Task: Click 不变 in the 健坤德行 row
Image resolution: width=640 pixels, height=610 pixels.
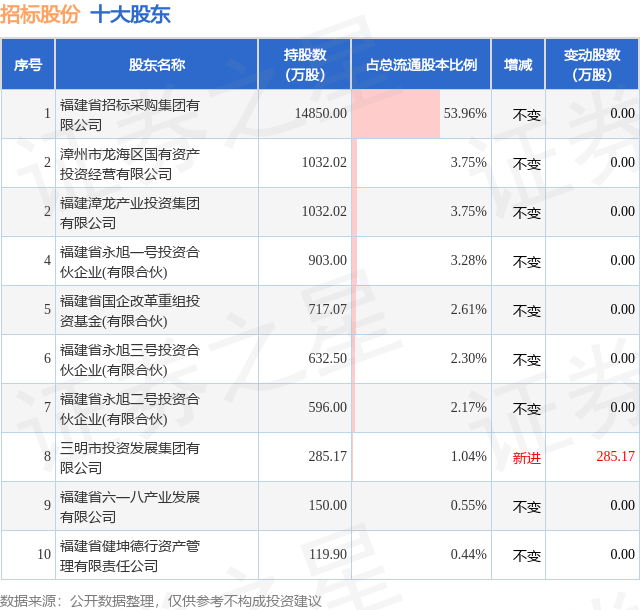Action: (x=527, y=556)
